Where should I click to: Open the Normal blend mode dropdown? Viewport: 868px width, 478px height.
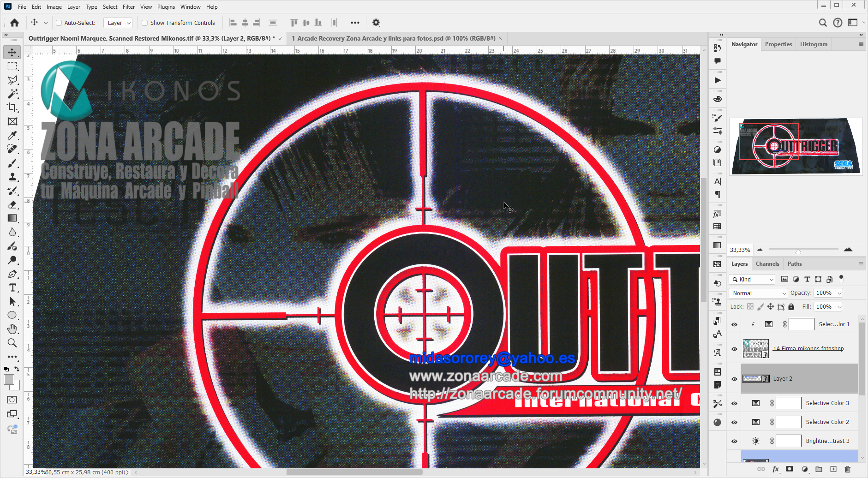pos(759,293)
